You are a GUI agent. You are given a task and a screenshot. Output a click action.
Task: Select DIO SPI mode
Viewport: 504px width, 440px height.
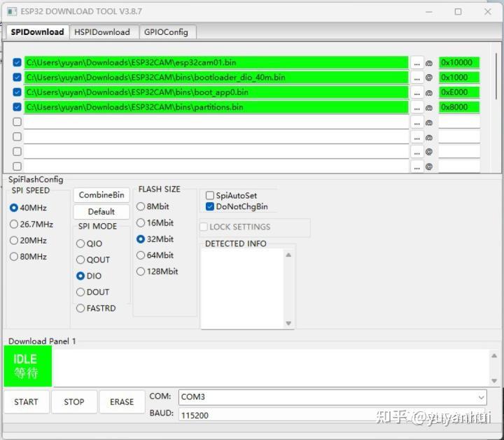tap(89, 276)
